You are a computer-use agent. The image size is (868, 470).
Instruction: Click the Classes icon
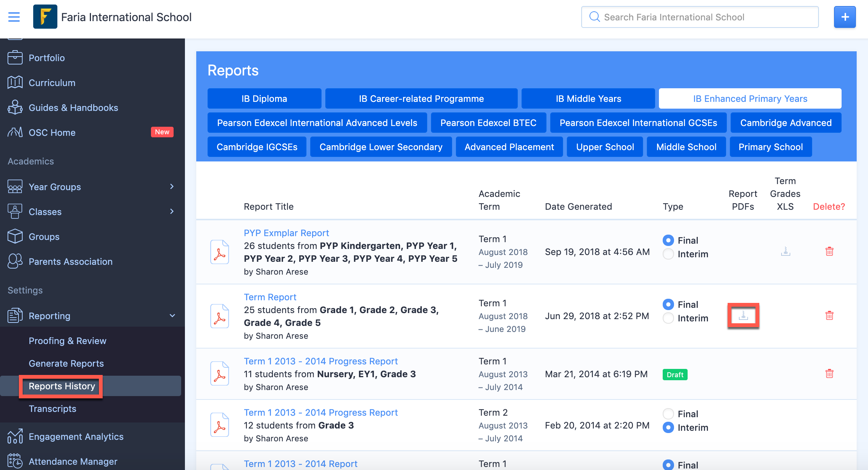15,212
